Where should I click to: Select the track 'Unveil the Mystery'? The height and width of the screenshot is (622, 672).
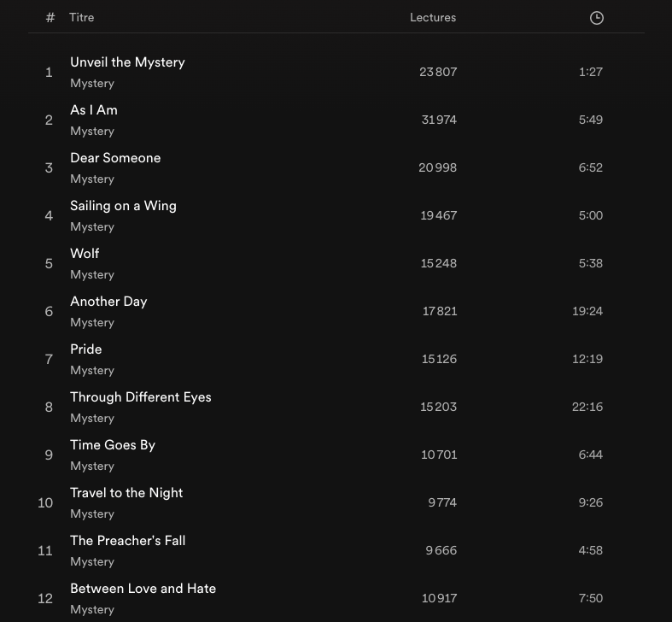(x=127, y=62)
